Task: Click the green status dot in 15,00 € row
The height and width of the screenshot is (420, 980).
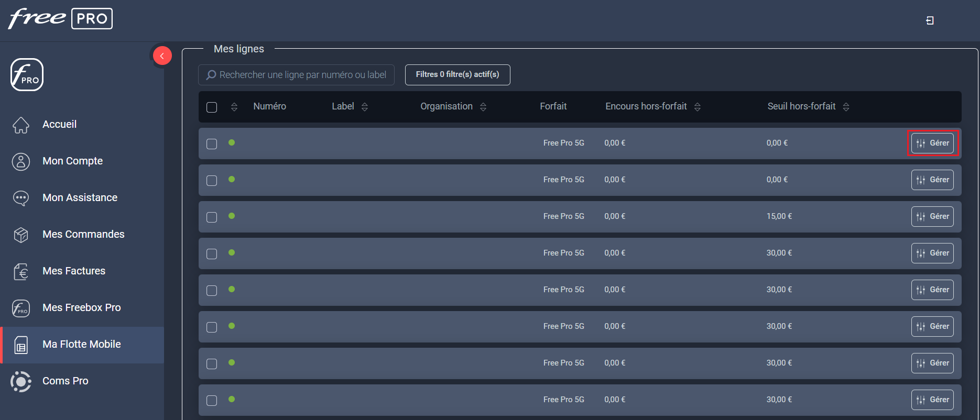Action: [x=232, y=216]
